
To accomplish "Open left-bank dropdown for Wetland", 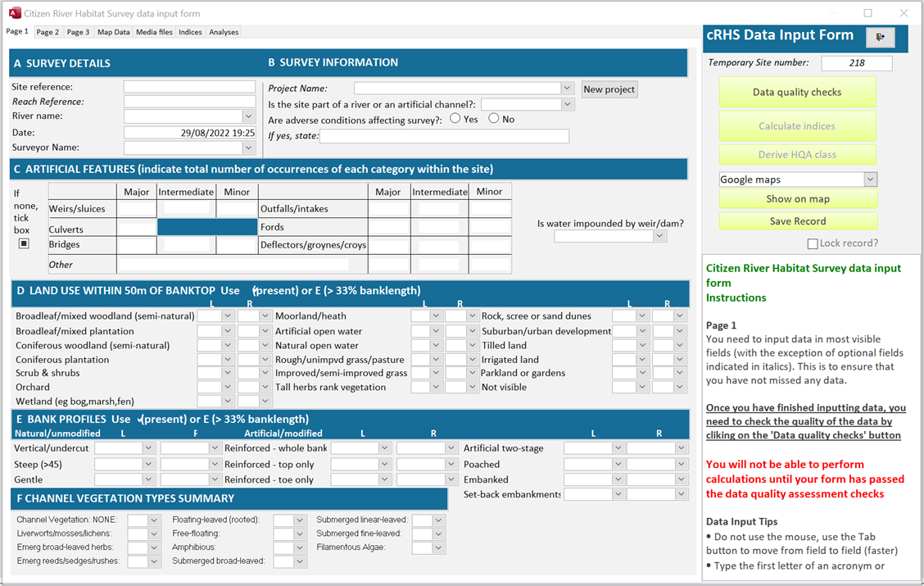I will [228, 402].
